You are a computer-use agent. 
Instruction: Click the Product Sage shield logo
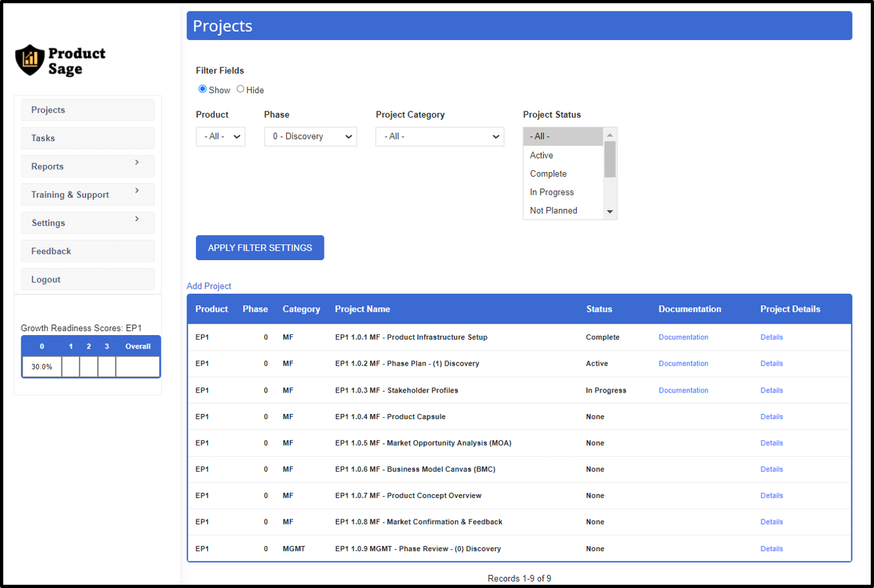30,60
